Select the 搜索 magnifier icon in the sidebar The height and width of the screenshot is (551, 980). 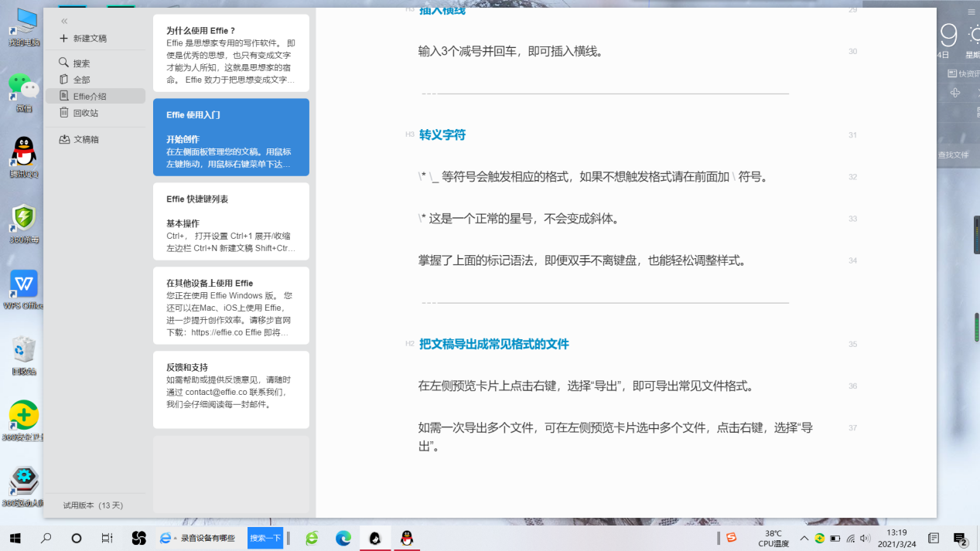click(x=64, y=63)
